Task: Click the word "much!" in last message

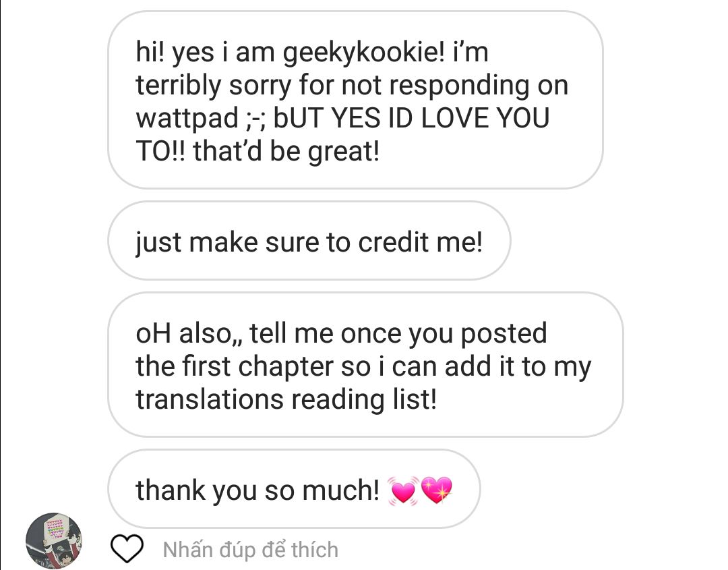Action: tap(341, 490)
